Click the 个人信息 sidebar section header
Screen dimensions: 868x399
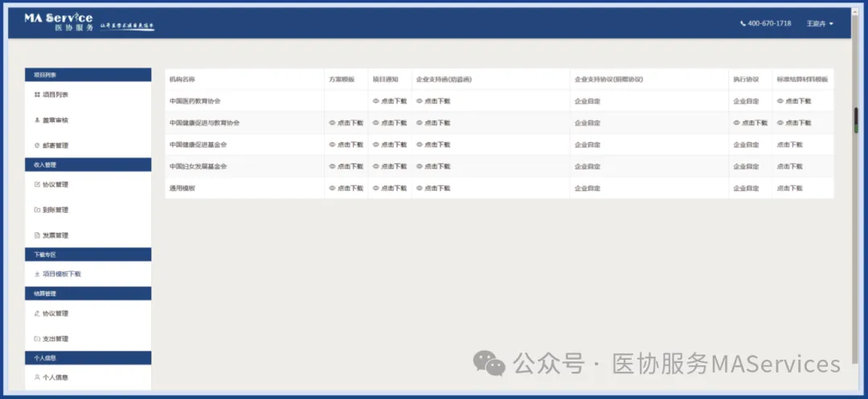(x=88, y=357)
